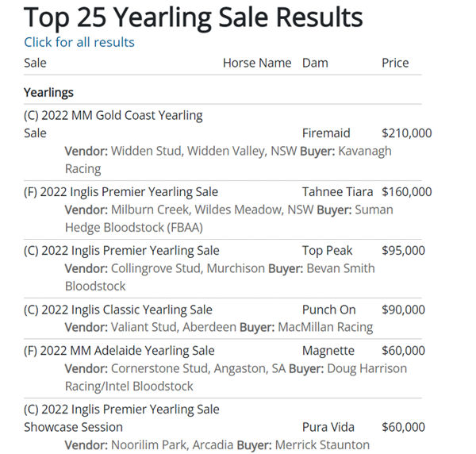476x454 pixels.
Task: Click the dam name Tahnee Tiara
Action: (338, 192)
